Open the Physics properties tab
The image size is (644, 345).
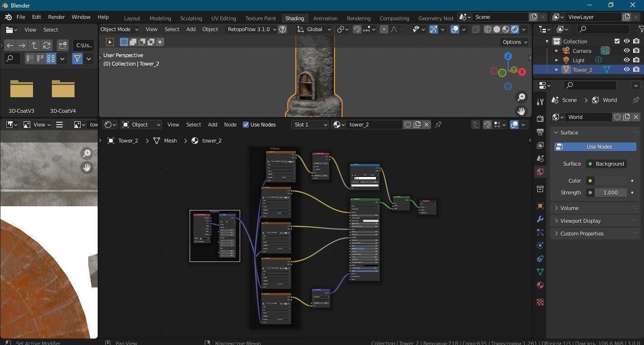click(540, 245)
